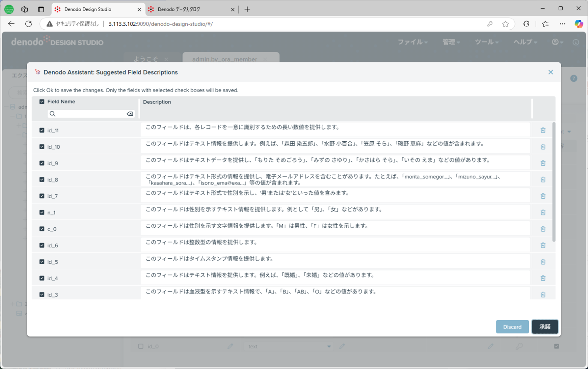Viewport: 588px width, 369px height.
Task: Click the info icon at top right of header
Action: [575, 42]
